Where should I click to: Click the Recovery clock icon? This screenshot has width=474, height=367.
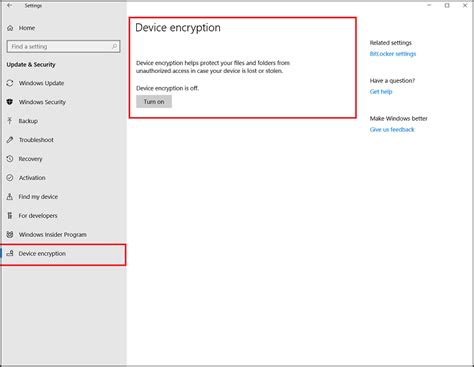pyautogui.click(x=10, y=159)
